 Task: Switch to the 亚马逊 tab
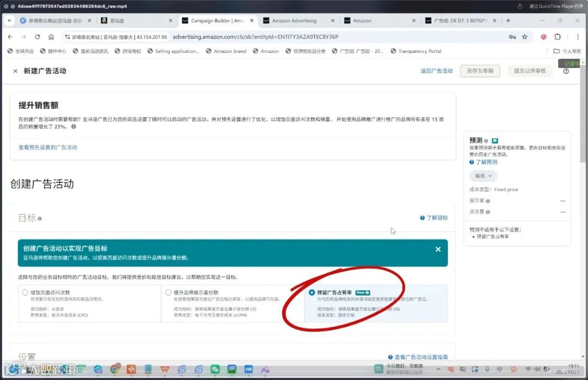point(137,21)
